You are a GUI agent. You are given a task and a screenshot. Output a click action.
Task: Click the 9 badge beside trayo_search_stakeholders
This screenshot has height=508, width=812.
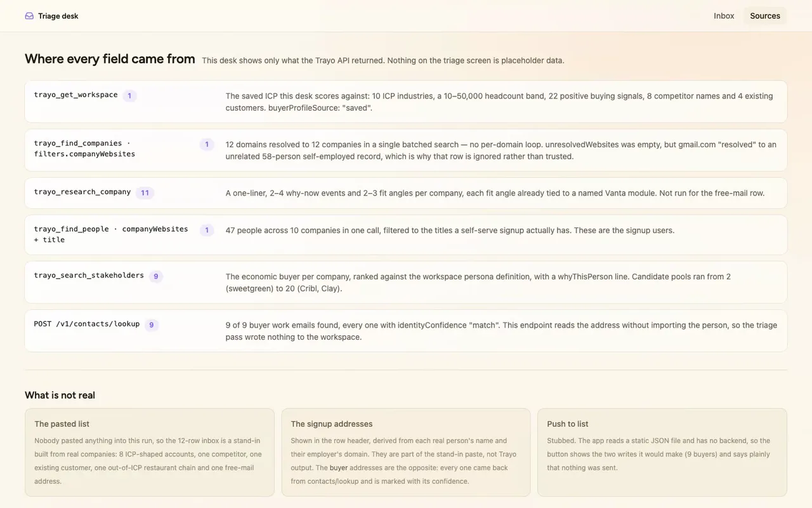tap(156, 276)
